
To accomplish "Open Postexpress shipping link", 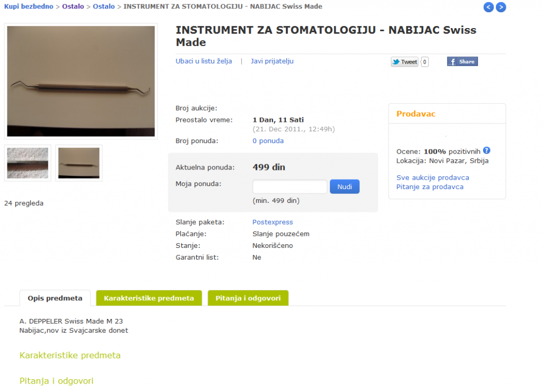I will point(273,222).
